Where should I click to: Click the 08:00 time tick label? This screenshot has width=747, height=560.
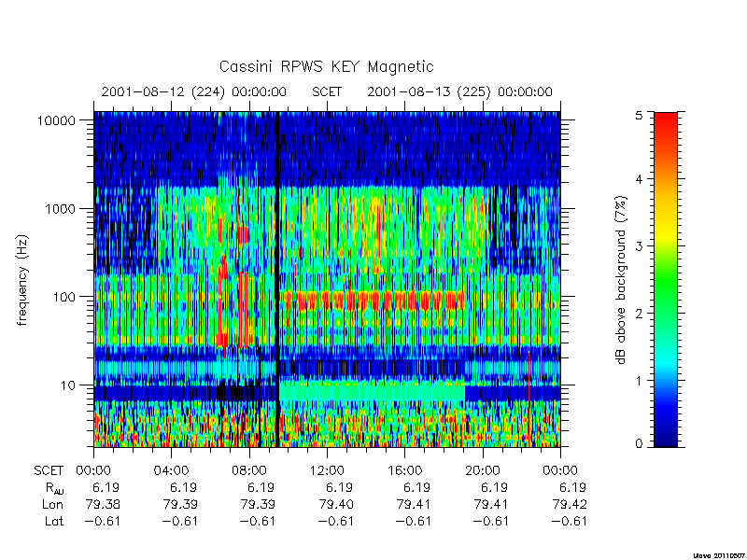pyautogui.click(x=248, y=470)
